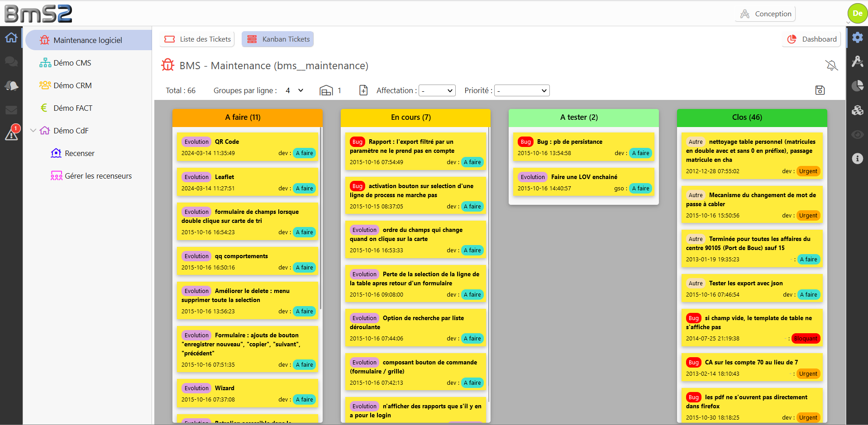868x425 pixels.
Task: Open the Priorité dropdown
Action: tap(521, 91)
